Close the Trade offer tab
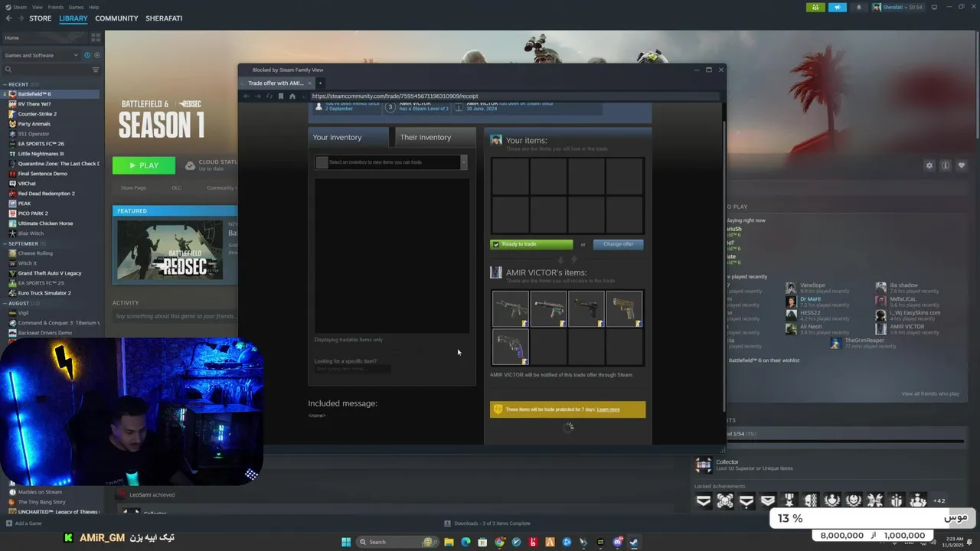The height and width of the screenshot is (551, 980). click(310, 83)
